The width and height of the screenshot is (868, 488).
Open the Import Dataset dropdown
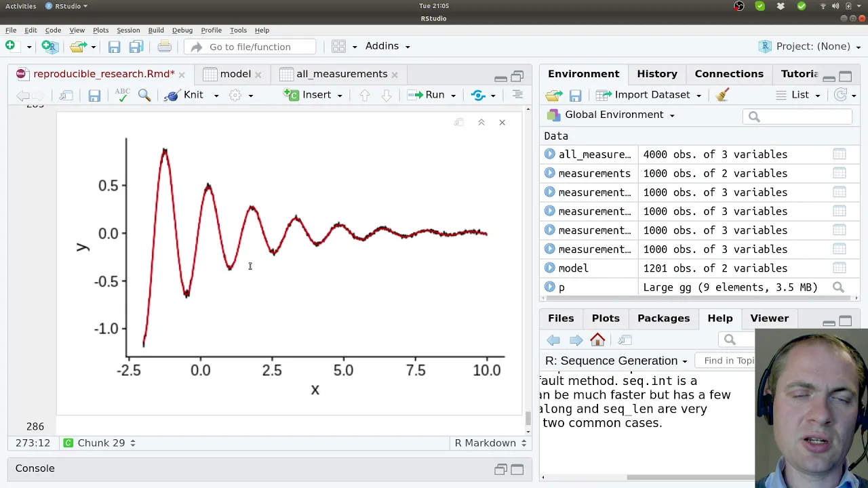click(649, 95)
